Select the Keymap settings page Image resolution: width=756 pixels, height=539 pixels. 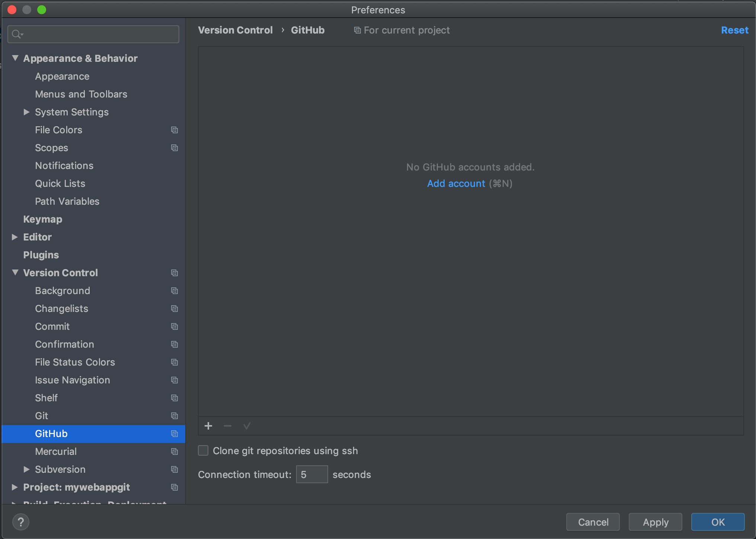tap(43, 219)
